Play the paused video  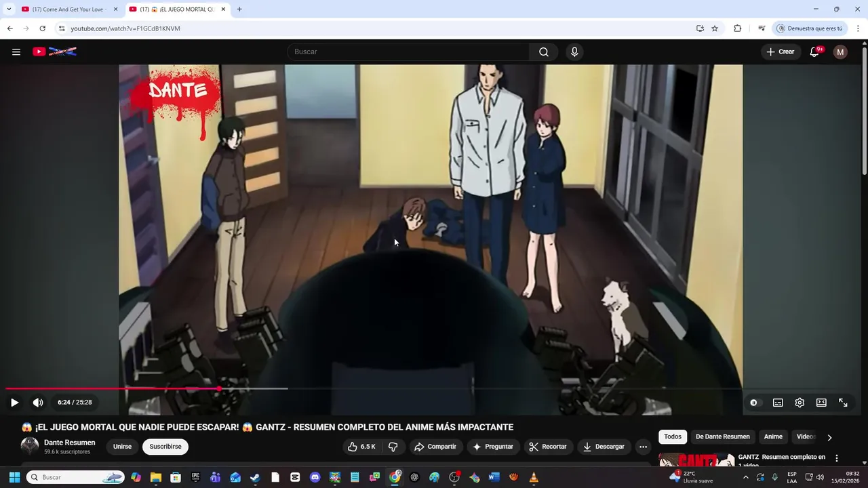(x=14, y=403)
